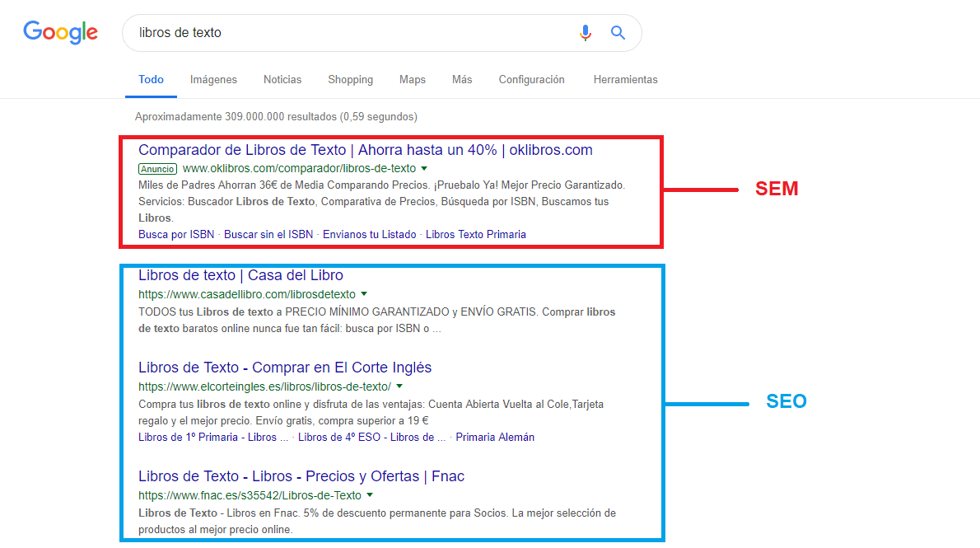Image resolution: width=980 pixels, height=548 pixels.
Task: Open the oklibros.com Comparador ad title
Action: click(x=366, y=150)
